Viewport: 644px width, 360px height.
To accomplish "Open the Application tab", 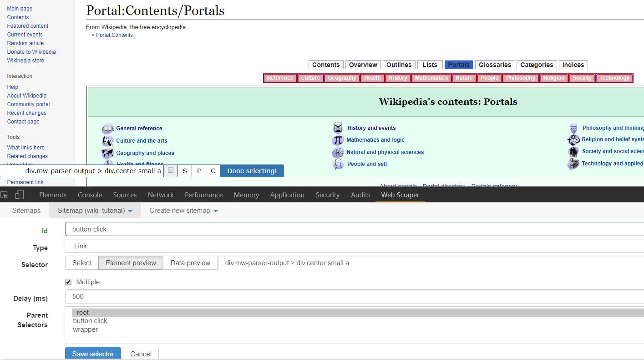I will (287, 195).
